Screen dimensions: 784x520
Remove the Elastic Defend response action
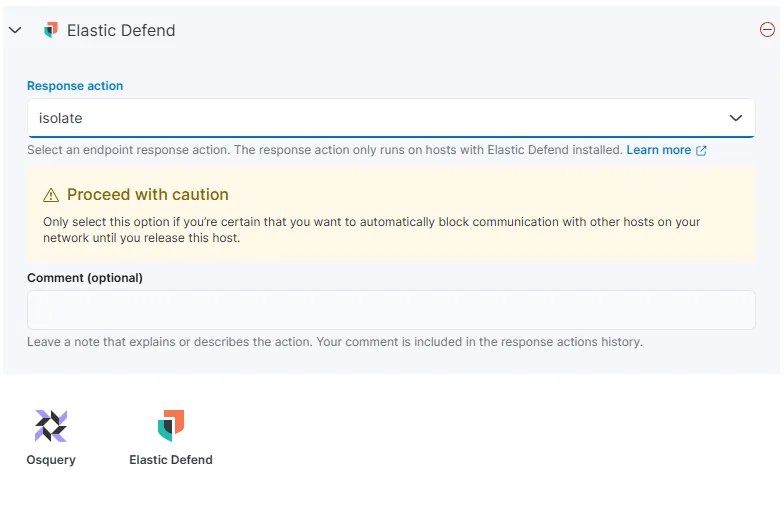click(x=767, y=30)
